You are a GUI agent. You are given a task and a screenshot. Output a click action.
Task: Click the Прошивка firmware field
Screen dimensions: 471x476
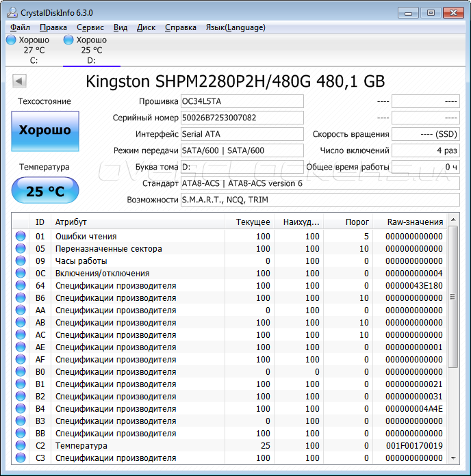click(x=242, y=101)
